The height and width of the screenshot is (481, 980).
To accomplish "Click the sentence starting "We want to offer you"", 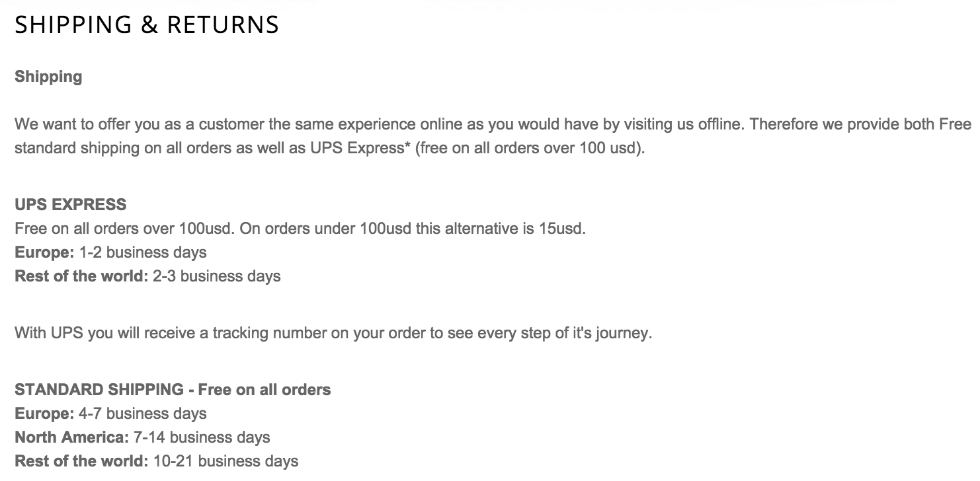I will (x=265, y=124).
